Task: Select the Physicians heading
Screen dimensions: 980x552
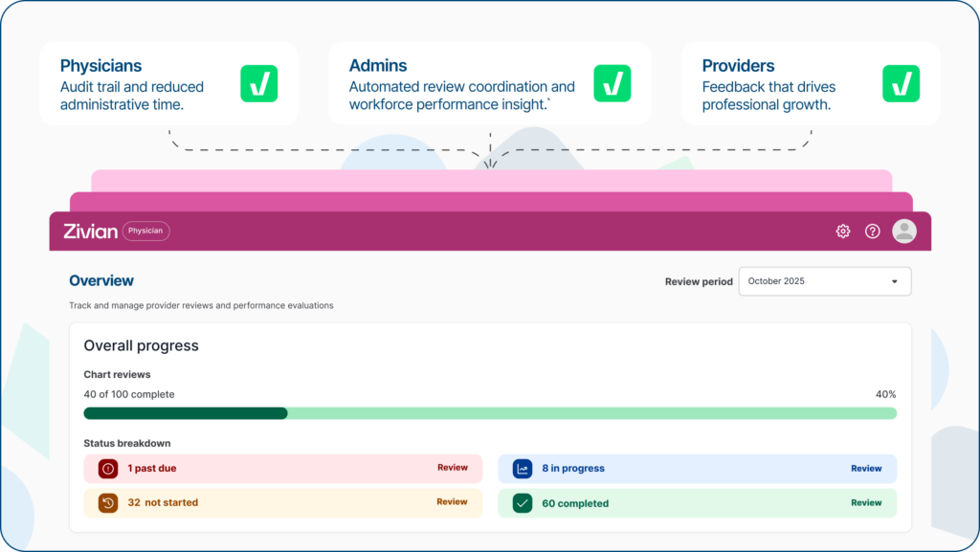Action: (x=100, y=66)
